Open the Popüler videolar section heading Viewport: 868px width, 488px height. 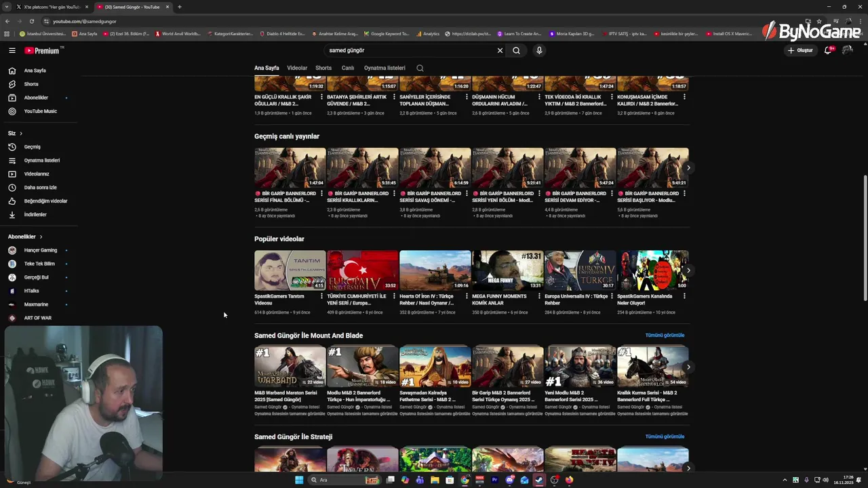tap(279, 239)
